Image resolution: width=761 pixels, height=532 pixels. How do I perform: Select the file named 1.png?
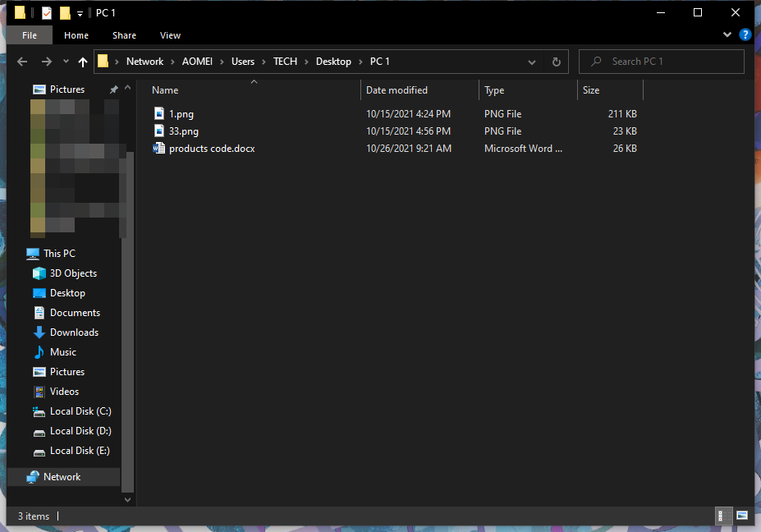181,114
